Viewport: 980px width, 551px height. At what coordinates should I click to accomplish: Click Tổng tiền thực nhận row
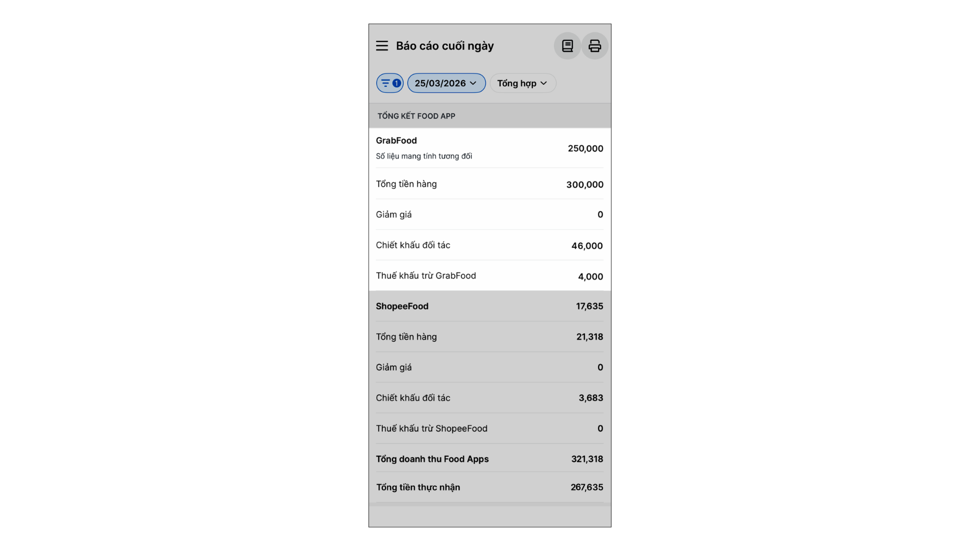[489, 487]
